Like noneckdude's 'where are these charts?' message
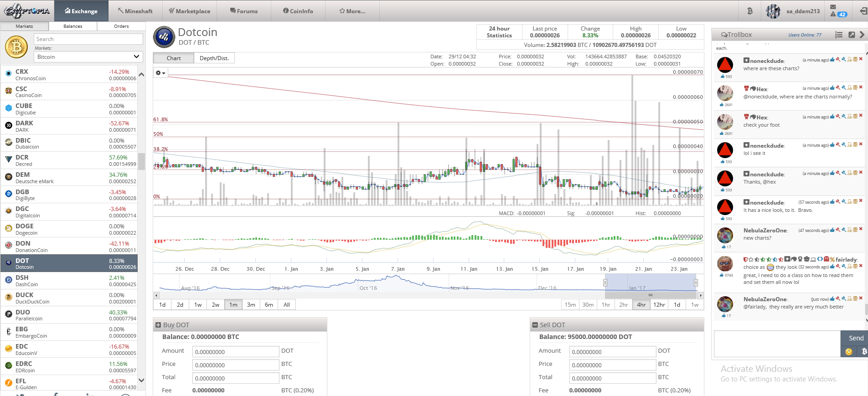This screenshot has height=396, width=868. point(832,59)
